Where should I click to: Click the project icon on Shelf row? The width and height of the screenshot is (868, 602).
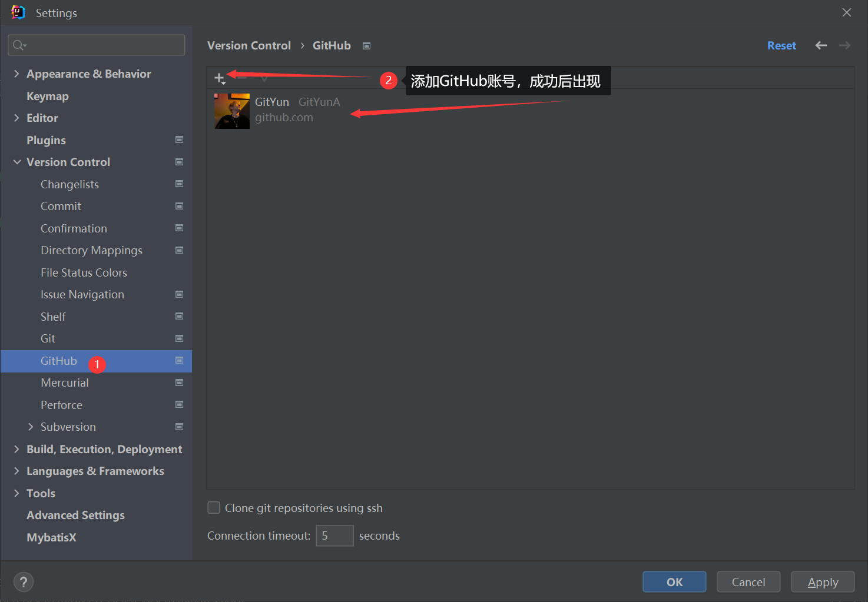pos(180,316)
